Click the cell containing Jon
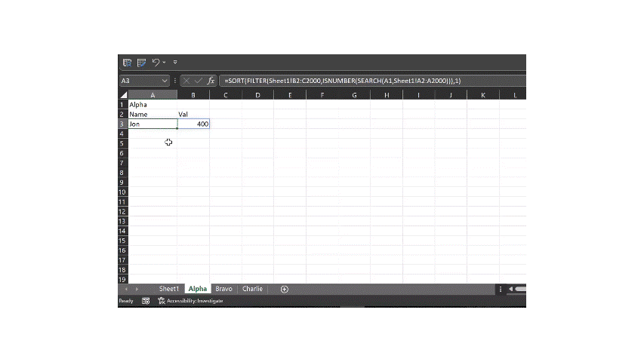The image size is (644, 362). [153, 124]
